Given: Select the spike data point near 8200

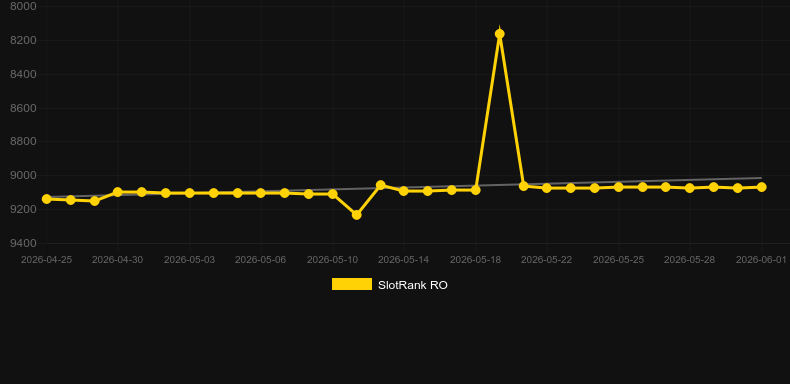Looking at the screenshot, I should coord(500,34).
